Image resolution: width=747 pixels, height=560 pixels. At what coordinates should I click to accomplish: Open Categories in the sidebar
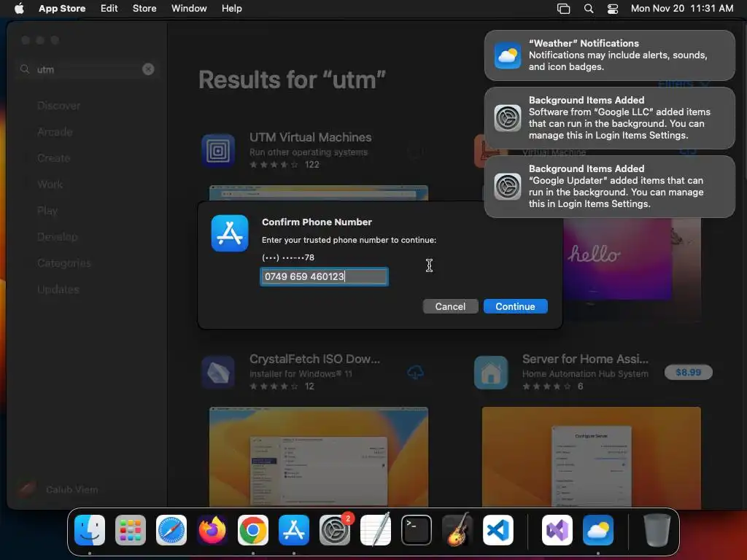tap(64, 262)
